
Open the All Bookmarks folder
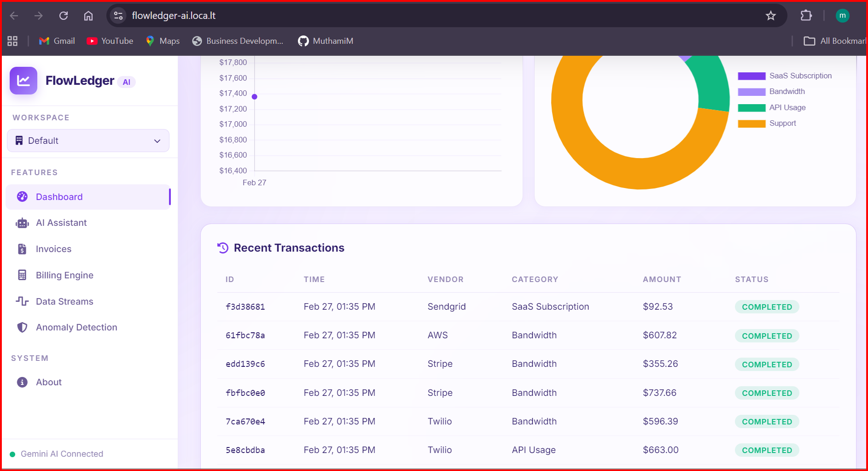835,41
